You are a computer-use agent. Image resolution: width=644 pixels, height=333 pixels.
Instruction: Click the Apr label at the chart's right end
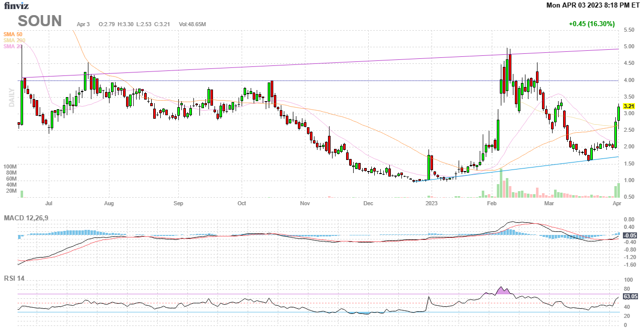[x=617, y=204]
